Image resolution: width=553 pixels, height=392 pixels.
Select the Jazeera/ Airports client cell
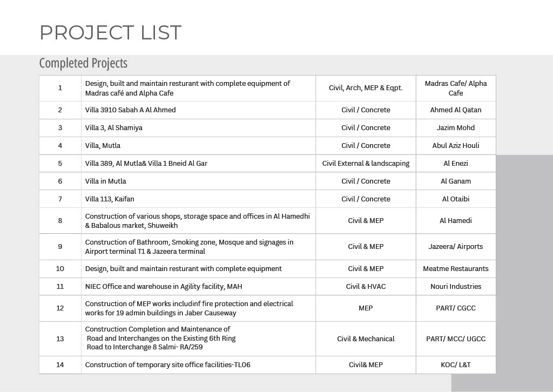[455, 247]
